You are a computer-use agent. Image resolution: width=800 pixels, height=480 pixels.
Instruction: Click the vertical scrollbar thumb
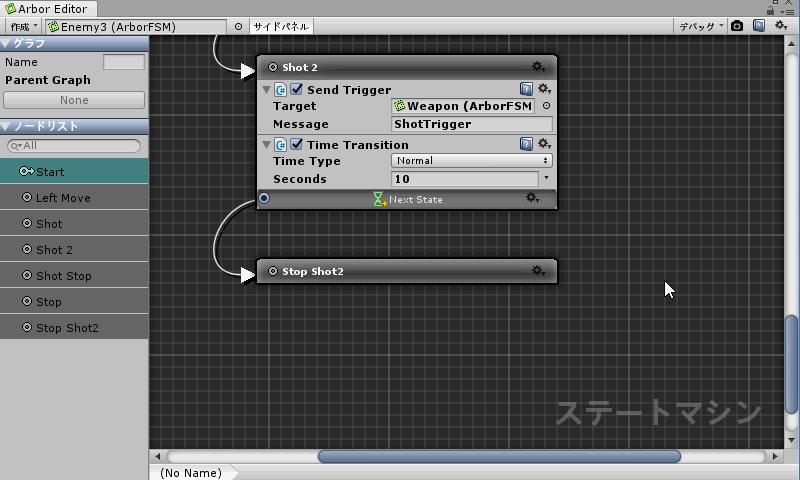(791, 365)
